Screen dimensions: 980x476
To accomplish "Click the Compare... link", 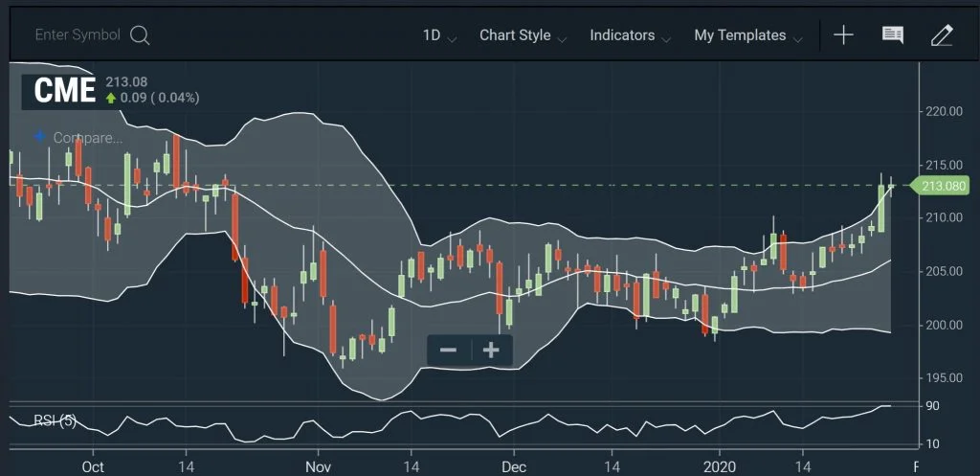I will pyautogui.click(x=87, y=137).
